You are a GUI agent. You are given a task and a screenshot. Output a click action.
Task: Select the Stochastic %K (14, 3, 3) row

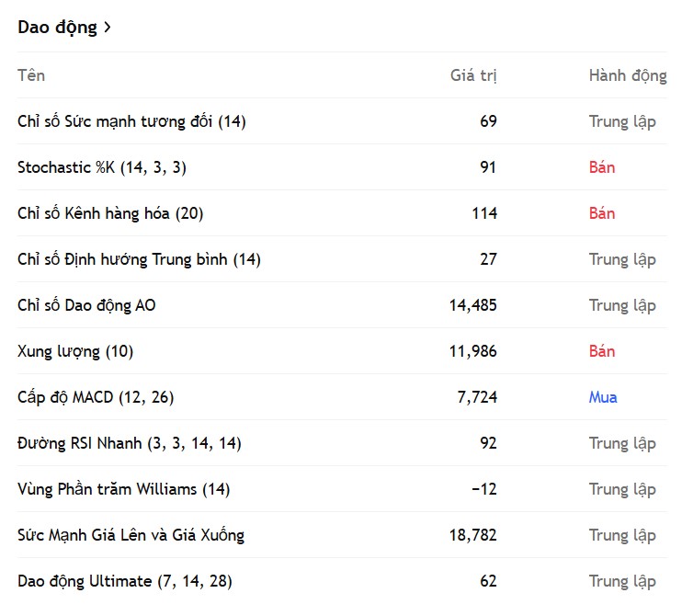coord(102,167)
